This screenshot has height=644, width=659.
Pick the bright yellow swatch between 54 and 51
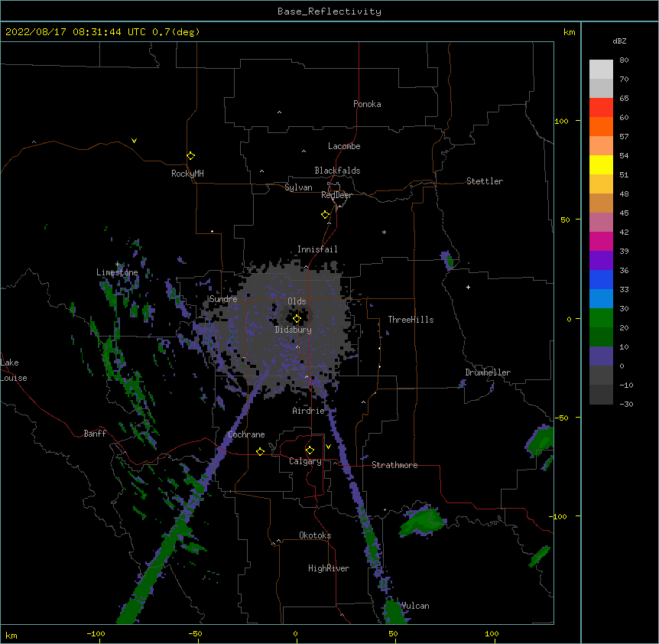(601, 164)
